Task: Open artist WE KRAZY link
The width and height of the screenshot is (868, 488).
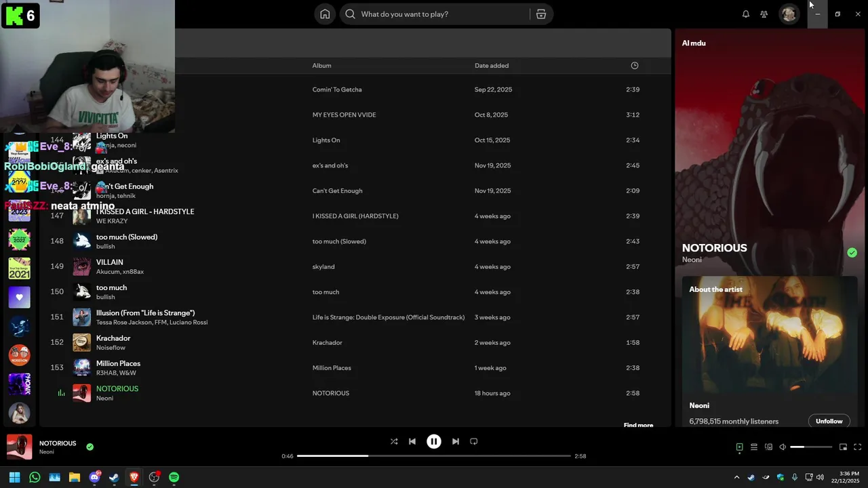Action: click(112, 222)
